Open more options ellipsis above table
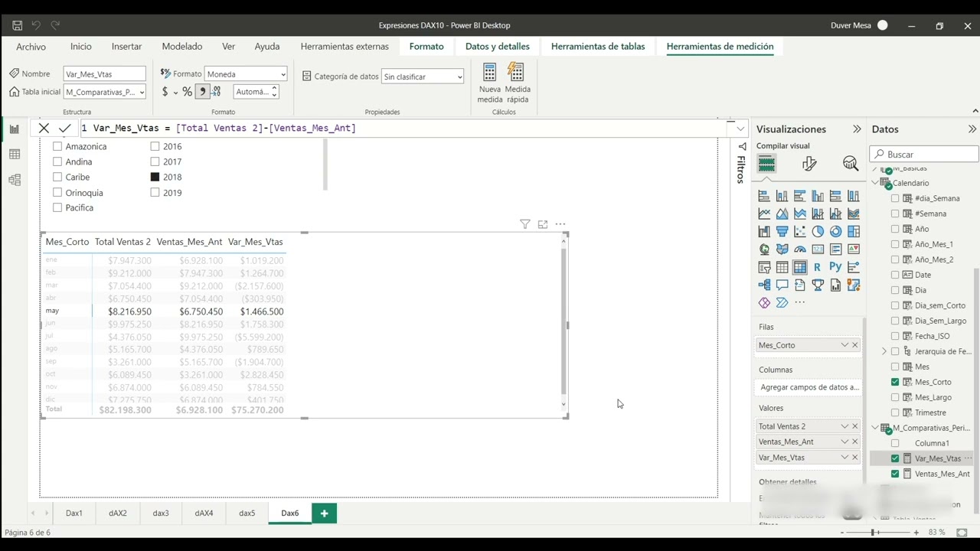 point(560,224)
